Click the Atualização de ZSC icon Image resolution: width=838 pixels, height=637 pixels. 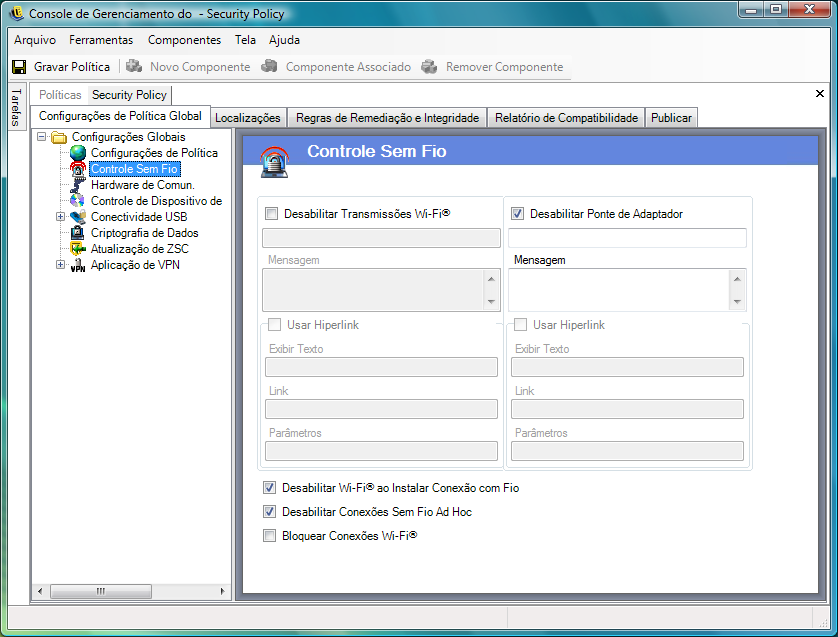78,249
